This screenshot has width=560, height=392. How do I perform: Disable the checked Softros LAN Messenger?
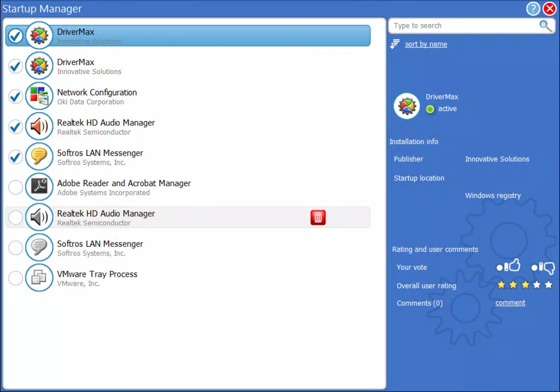click(x=16, y=157)
